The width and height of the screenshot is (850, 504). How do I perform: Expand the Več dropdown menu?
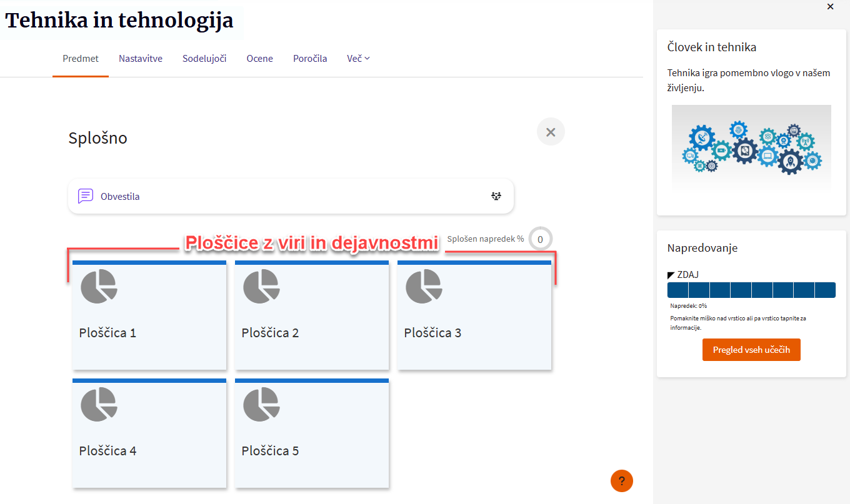(358, 59)
